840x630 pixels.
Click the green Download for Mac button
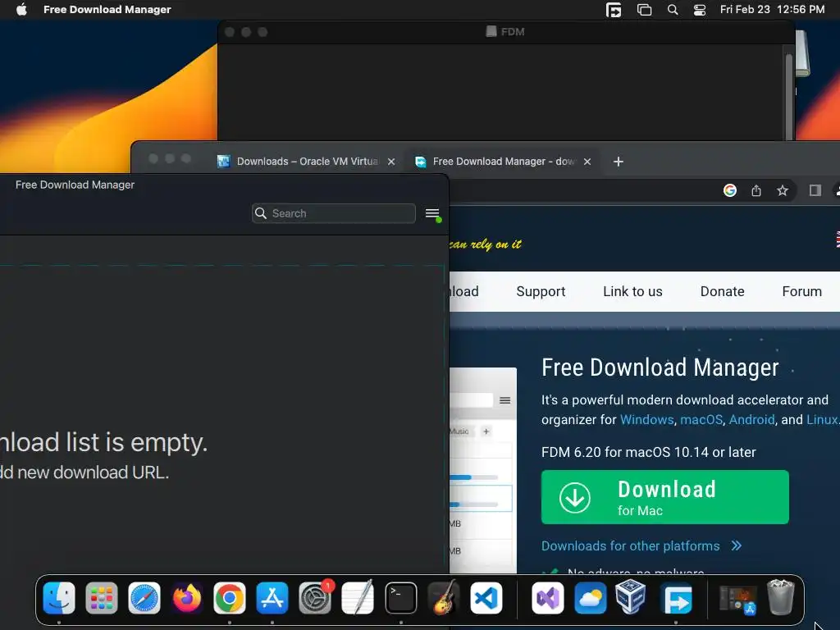tap(664, 497)
